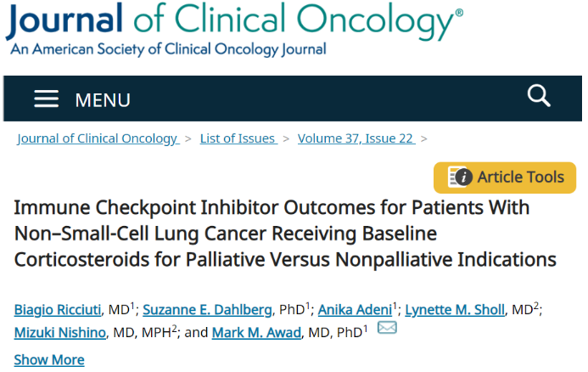Click the American Society of Clinical Oncology tagline
The height and width of the screenshot is (372, 588).
coord(168,49)
